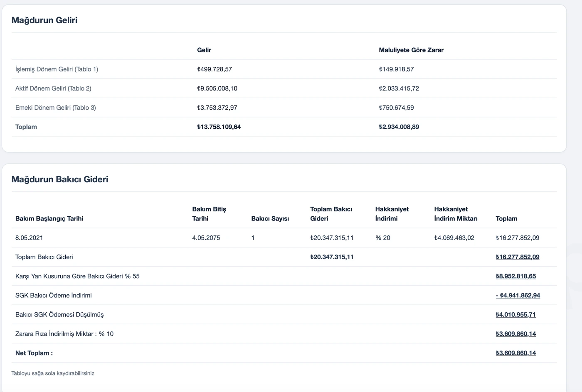Click the "Hakkaniyet İndirimi" column header
582x392 pixels.
click(392, 214)
